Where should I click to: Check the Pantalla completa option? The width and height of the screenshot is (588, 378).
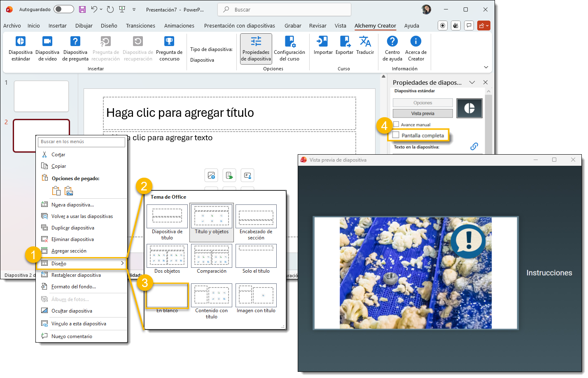click(x=396, y=135)
